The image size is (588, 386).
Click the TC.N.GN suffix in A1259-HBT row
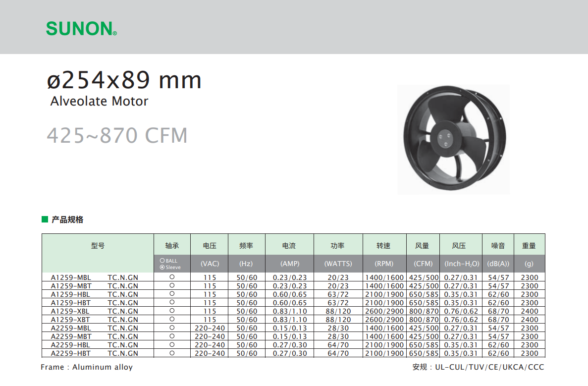(x=123, y=303)
